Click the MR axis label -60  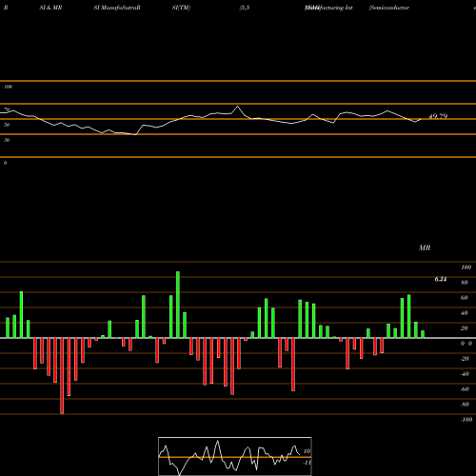[x=465, y=389]
